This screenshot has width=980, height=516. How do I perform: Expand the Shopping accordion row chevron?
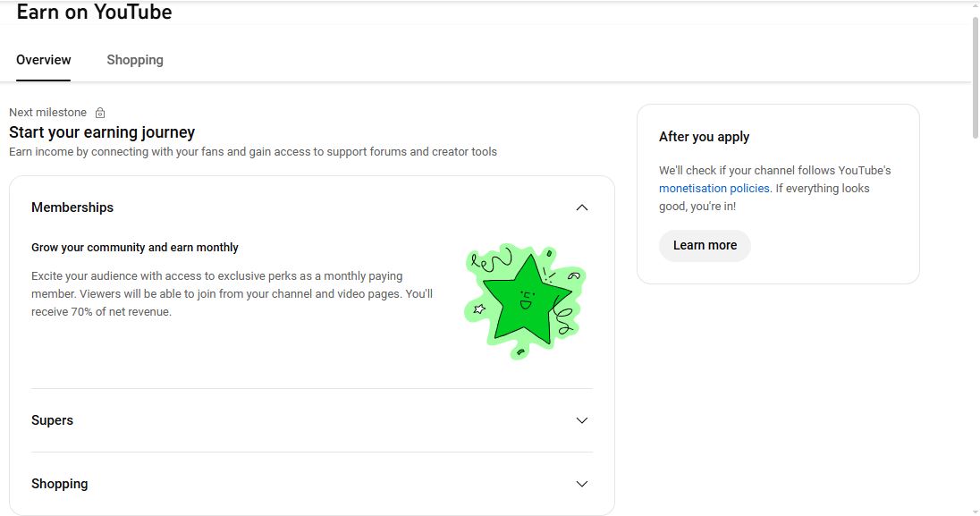[x=582, y=484]
